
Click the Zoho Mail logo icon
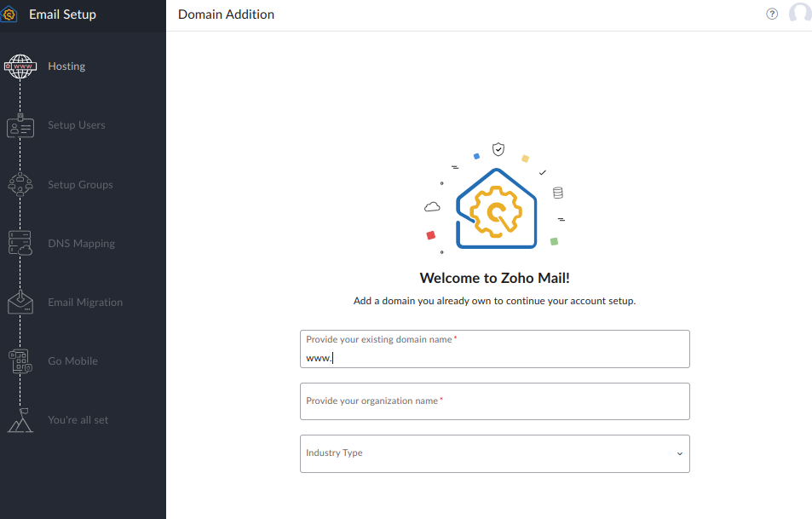pos(9,14)
